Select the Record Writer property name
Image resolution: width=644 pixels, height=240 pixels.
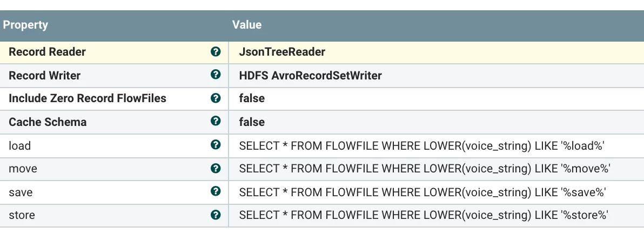(x=45, y=76)
